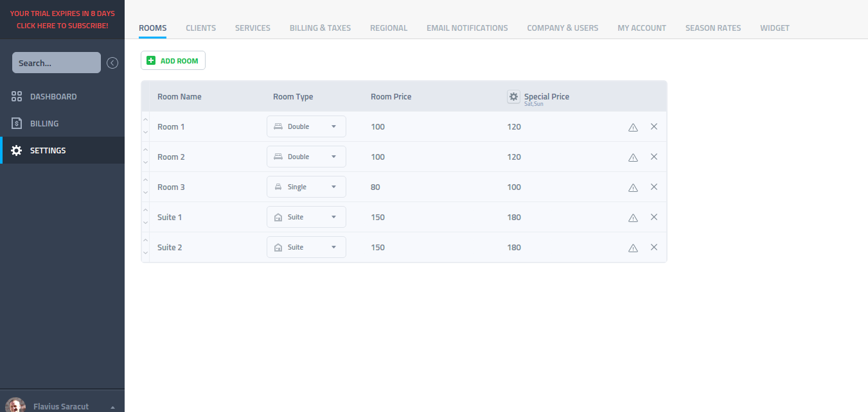
Task: Open the Regional tab
Action: (x=389, y=28)
